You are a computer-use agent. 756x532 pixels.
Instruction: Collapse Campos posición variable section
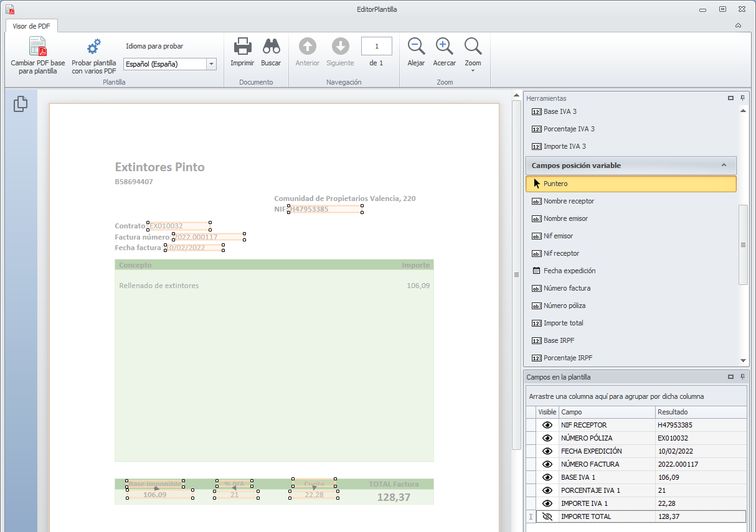[724, 166]
